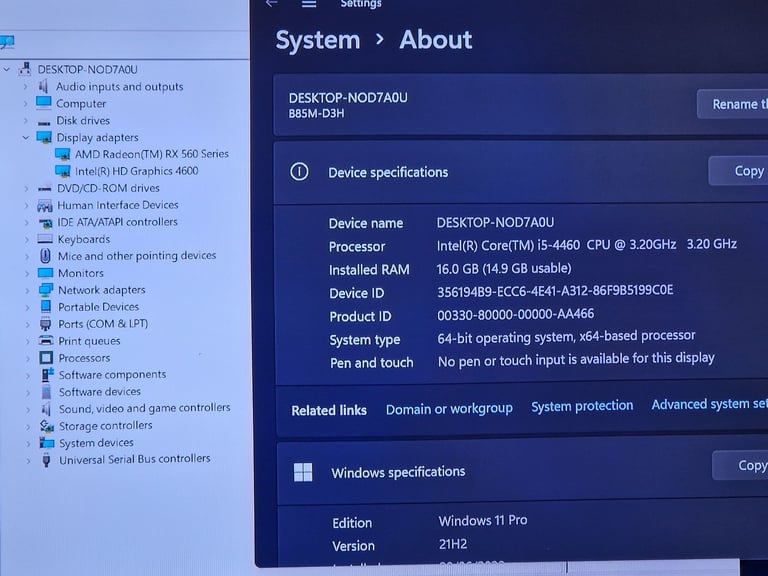This screenshot has height=576, width=768.
Task: Collapse the DESKTOP-NOD7A0U root node
Action: pyautogui.click(x=7, y=70)
